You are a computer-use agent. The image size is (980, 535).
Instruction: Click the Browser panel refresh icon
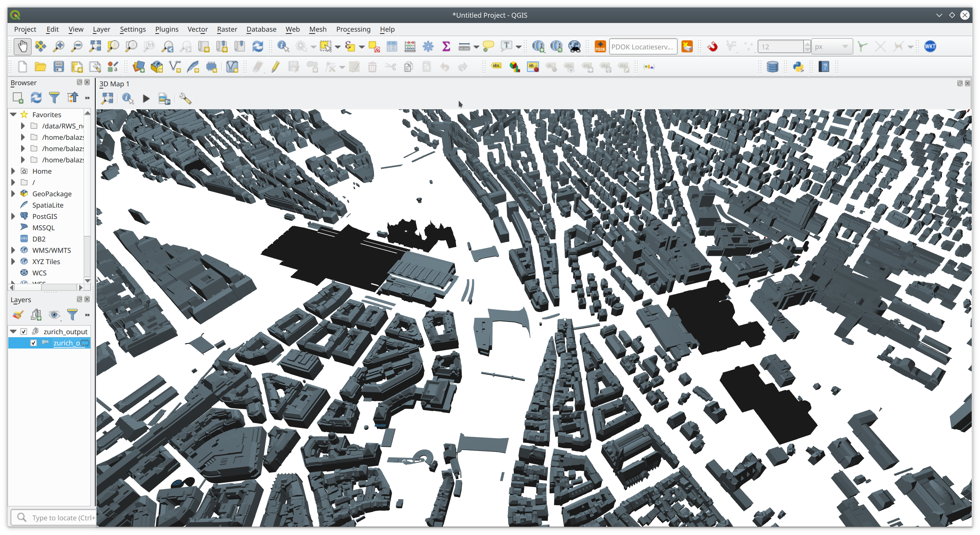pos(36,98)
